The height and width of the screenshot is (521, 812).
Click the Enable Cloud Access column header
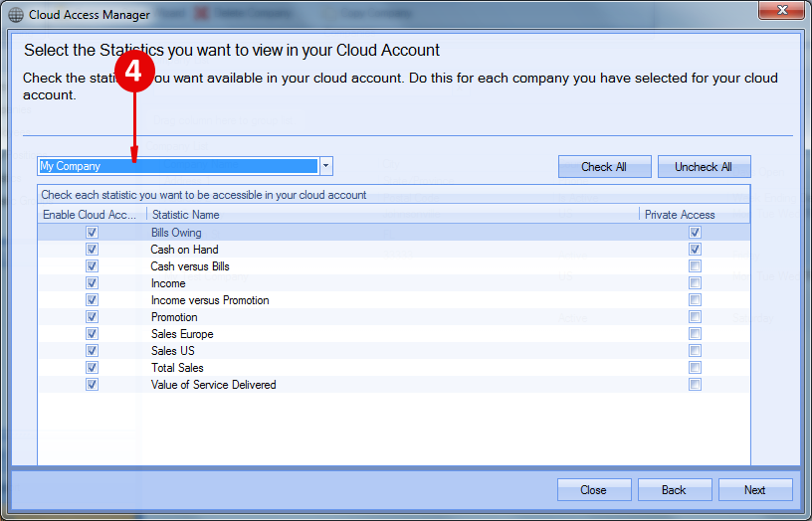pos(93,214)
